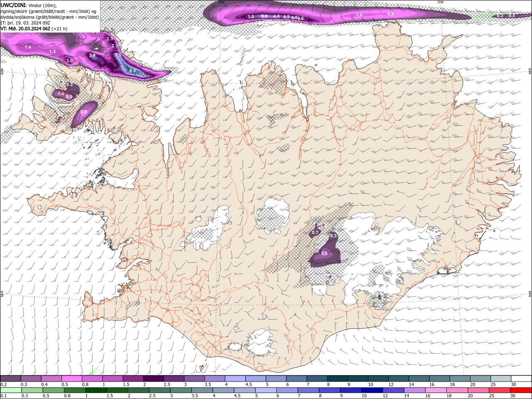
Task: Click the darkest purple swatch between 2 and 2.5 in the snow scale
Action: pos(153,379)
